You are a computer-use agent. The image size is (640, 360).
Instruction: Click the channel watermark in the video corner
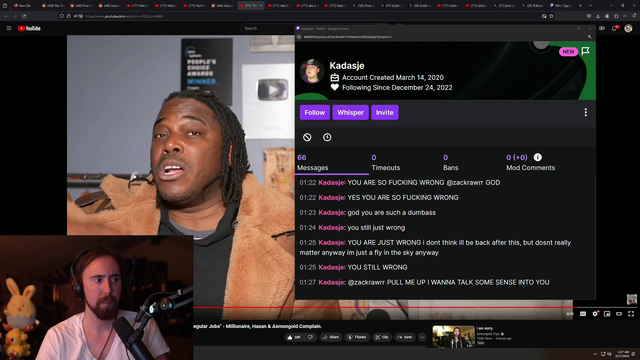[632, 299]
